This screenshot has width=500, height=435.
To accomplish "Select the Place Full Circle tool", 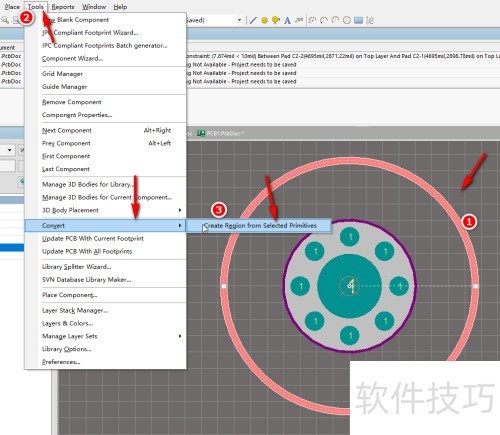I will coord(347,20).
